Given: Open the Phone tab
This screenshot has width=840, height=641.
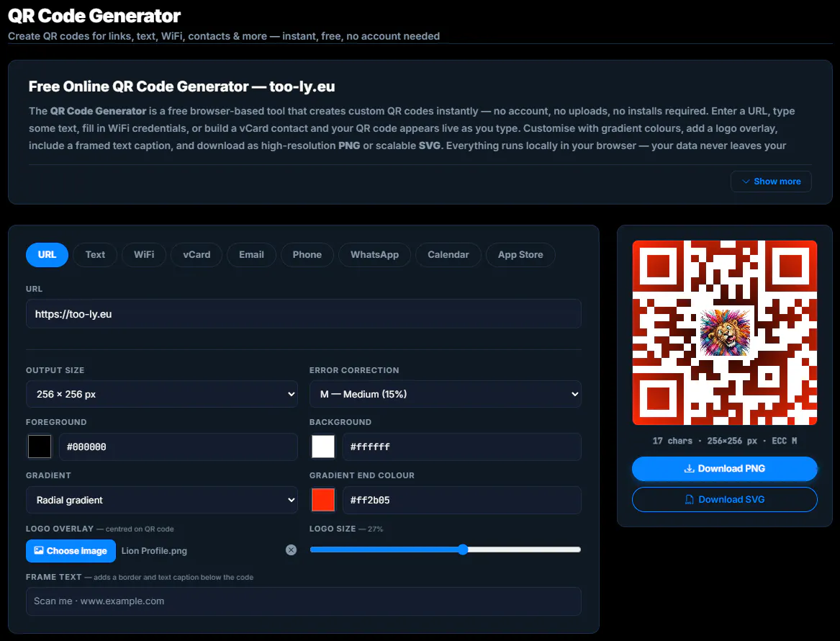Looking at the screenshot, I should [x=307, y=254].
